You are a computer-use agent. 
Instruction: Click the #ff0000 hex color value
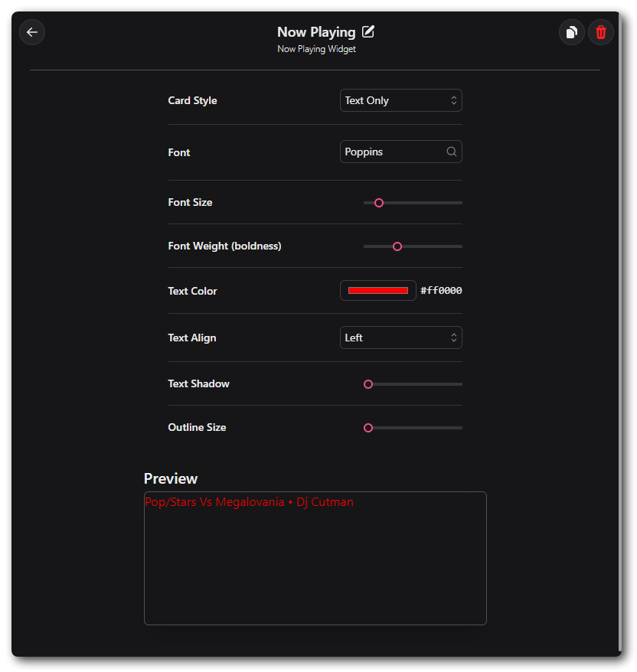(x=441, y=291)
